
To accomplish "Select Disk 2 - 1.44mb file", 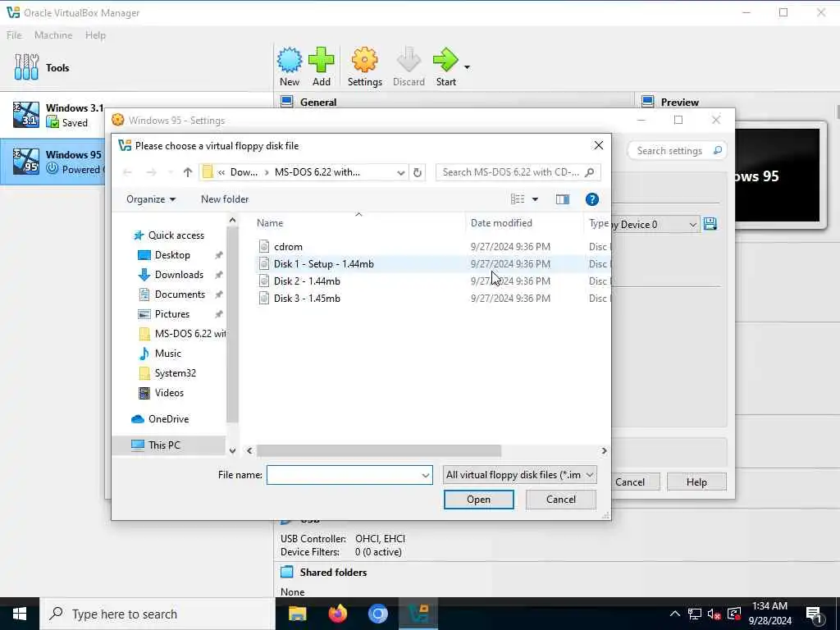I will tap(307, 281).
